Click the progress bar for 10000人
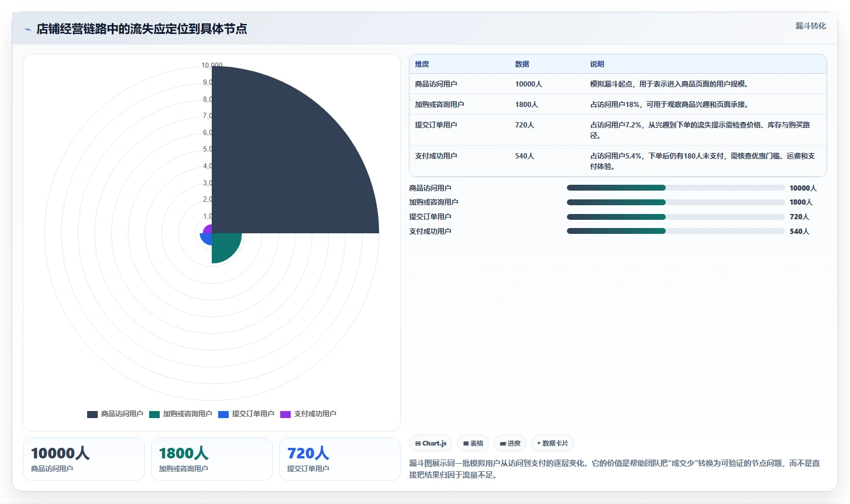 tap(676, 188)
